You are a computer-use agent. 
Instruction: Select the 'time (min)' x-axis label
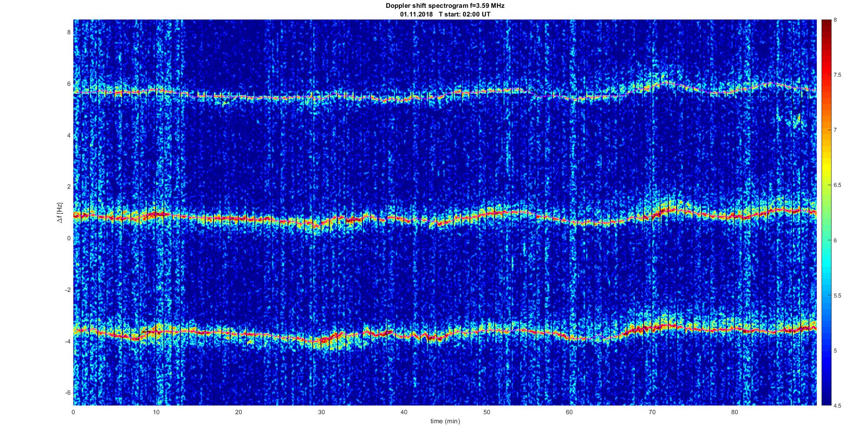445,421
